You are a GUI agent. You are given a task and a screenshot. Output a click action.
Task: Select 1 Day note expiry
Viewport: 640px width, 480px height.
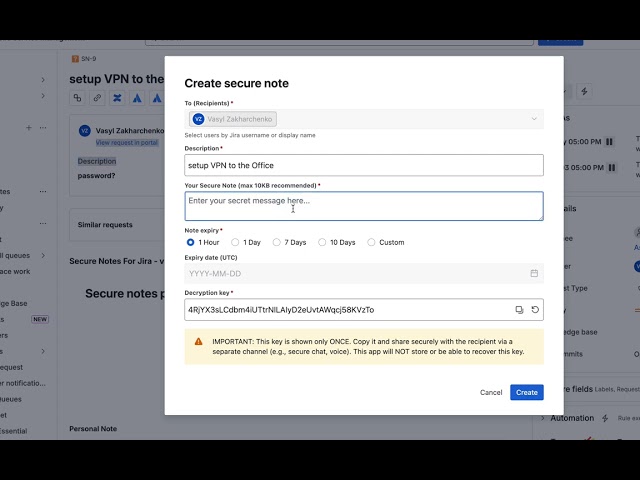pos(235,242)
